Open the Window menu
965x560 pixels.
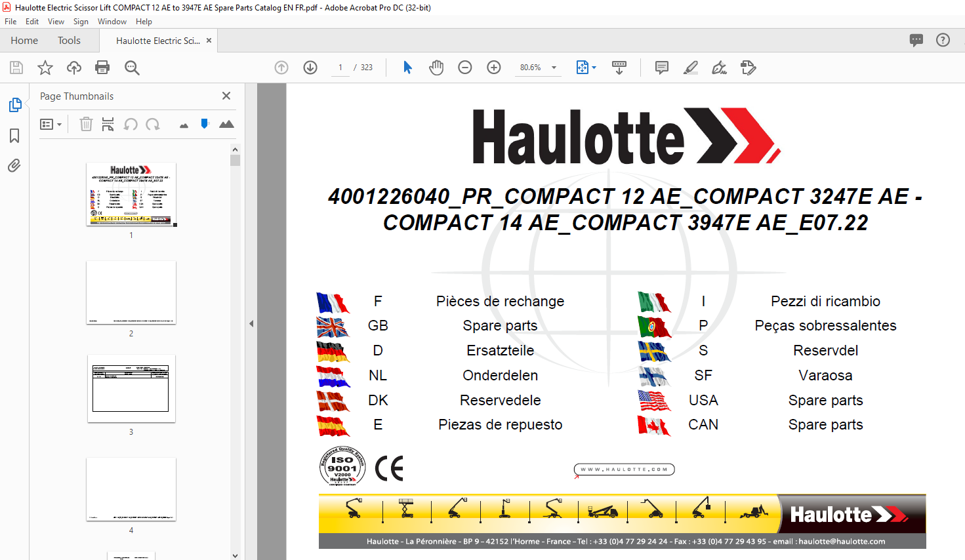(112, 22)
